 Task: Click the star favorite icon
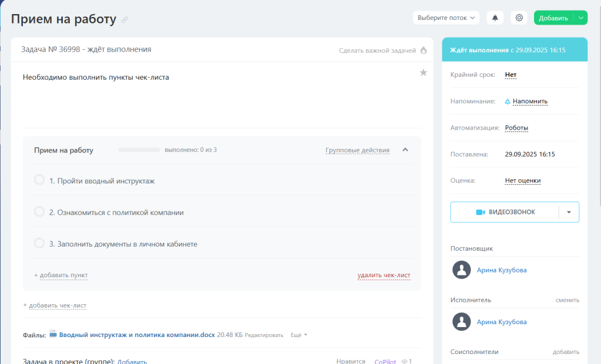(423, 73)
